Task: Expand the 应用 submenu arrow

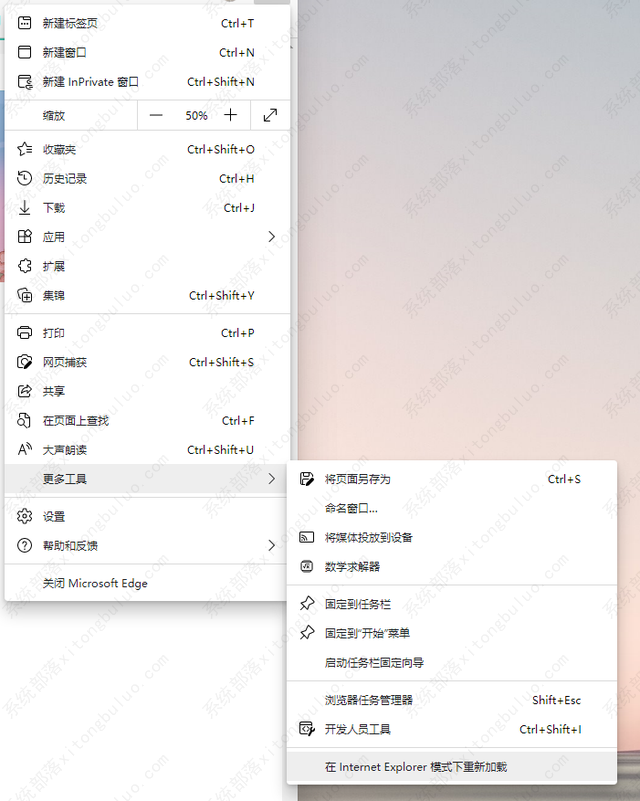Action: [x=271, y=237]
